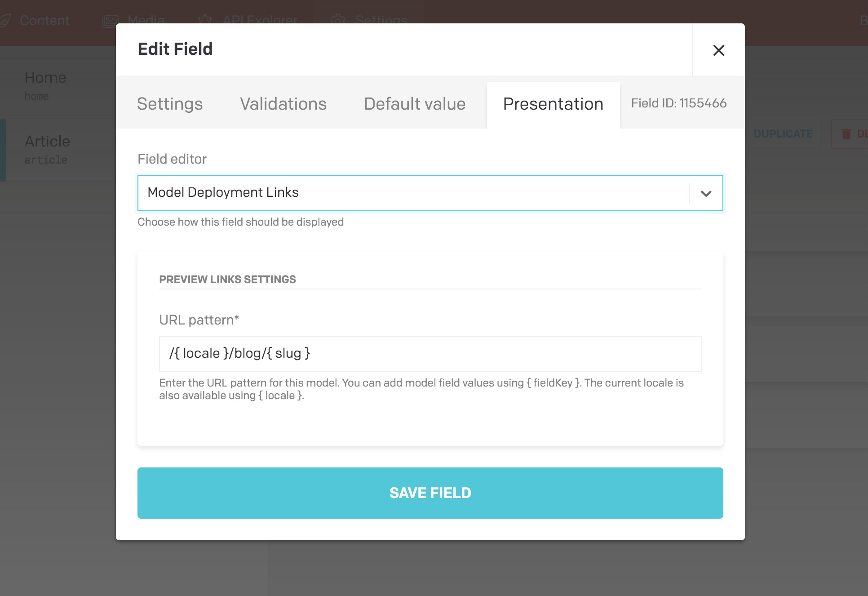
Task: Click the Field ID 1155466 label
Action: 678,103
